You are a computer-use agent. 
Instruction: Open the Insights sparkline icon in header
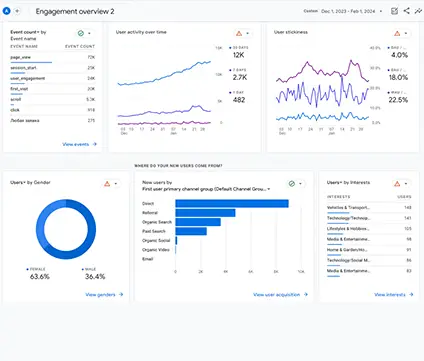click(x=418, y=11)
